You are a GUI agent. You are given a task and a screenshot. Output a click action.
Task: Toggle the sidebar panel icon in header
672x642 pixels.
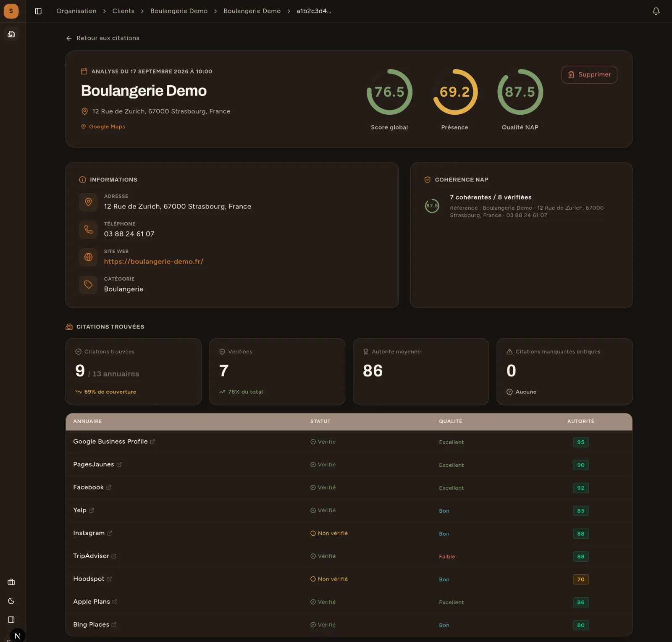38,11
